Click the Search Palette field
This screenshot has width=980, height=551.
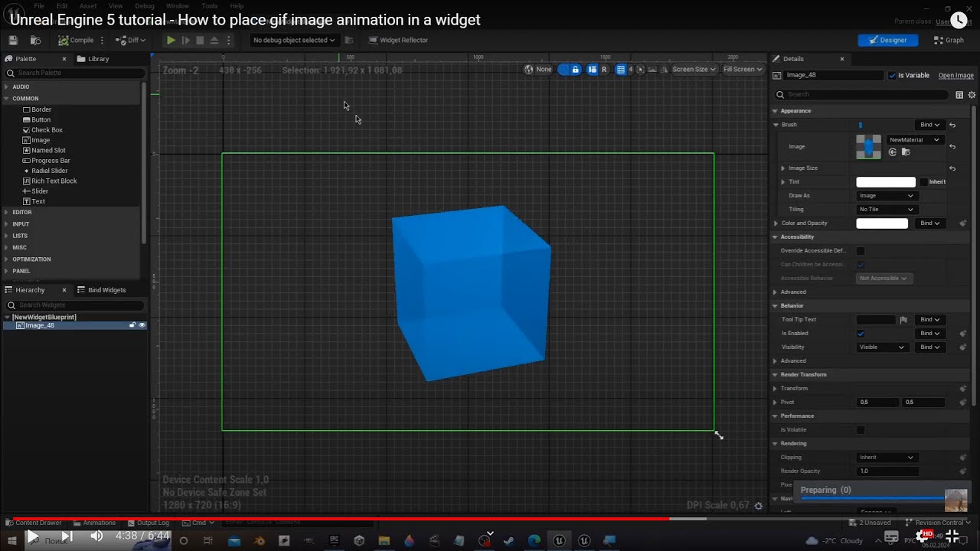pyautogui.click(x=73, y=73)
